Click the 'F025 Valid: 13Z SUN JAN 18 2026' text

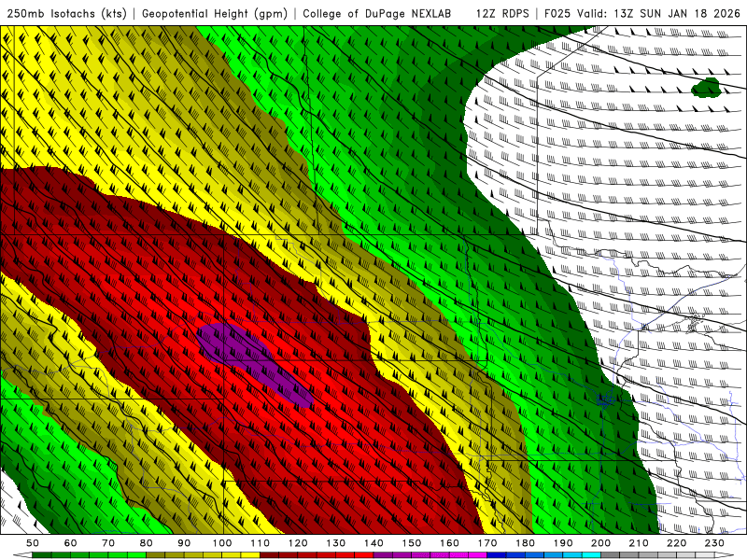tap(642, 13)
